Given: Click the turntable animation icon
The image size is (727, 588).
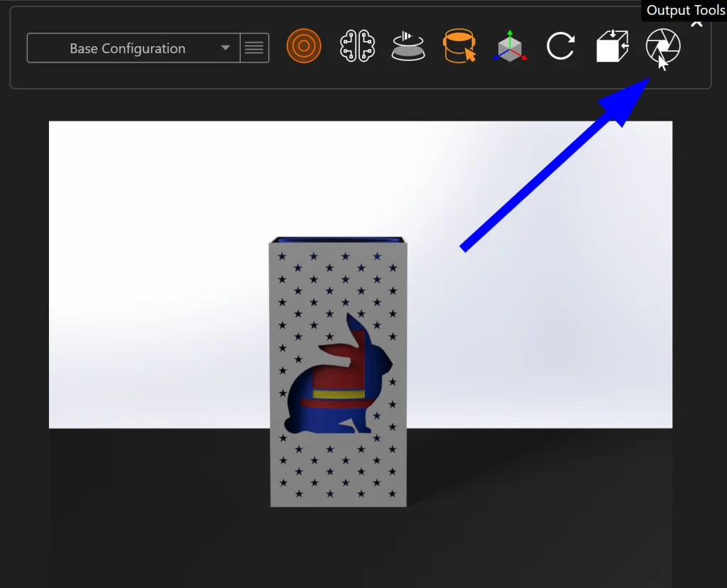Looking at the screenshot, I should (x=408, y=46).
